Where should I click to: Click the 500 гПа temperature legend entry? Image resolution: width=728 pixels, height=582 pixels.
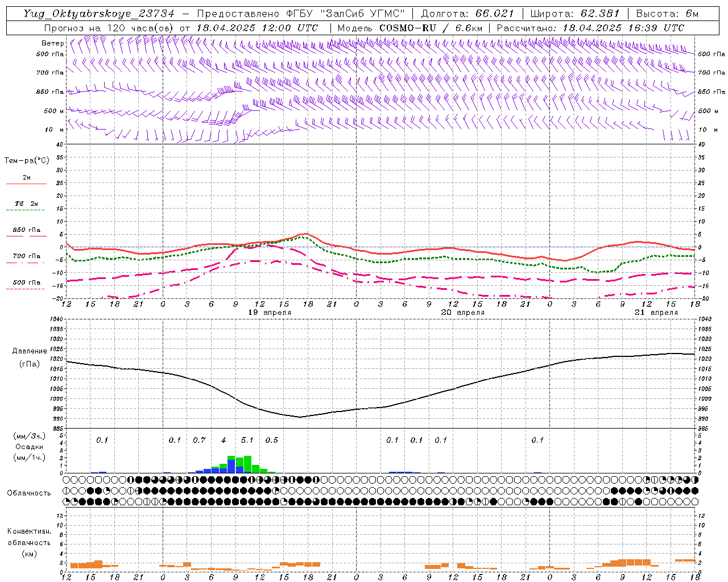(x=27, y=282)
